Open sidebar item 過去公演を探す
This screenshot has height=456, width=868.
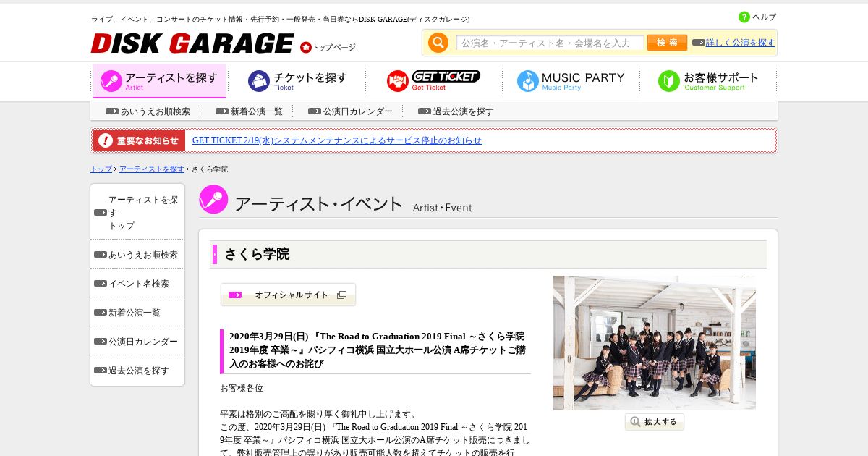click(x=137, y=370)
